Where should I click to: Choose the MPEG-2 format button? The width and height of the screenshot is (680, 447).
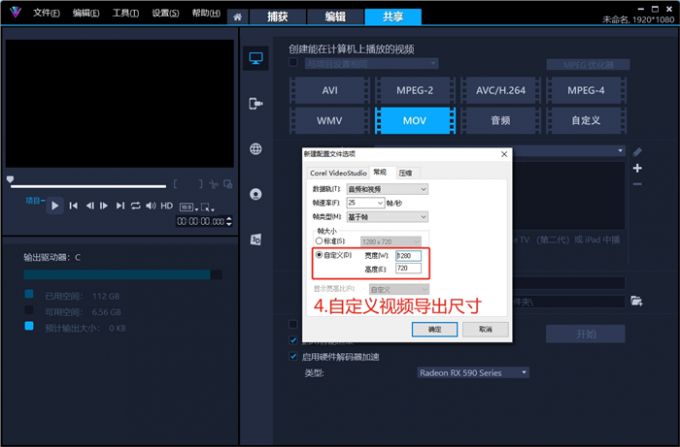(415, 90)
